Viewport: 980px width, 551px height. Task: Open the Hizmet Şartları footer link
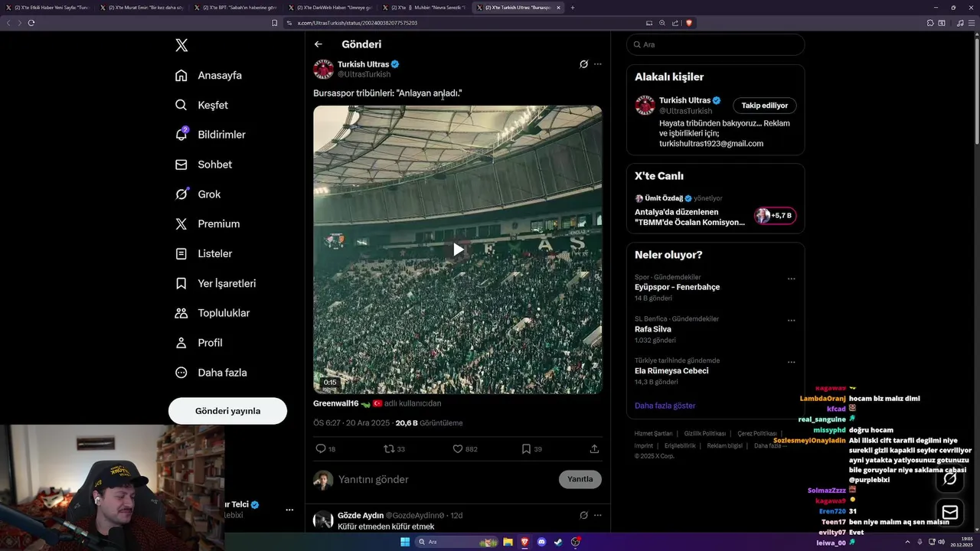coord(653,433)
